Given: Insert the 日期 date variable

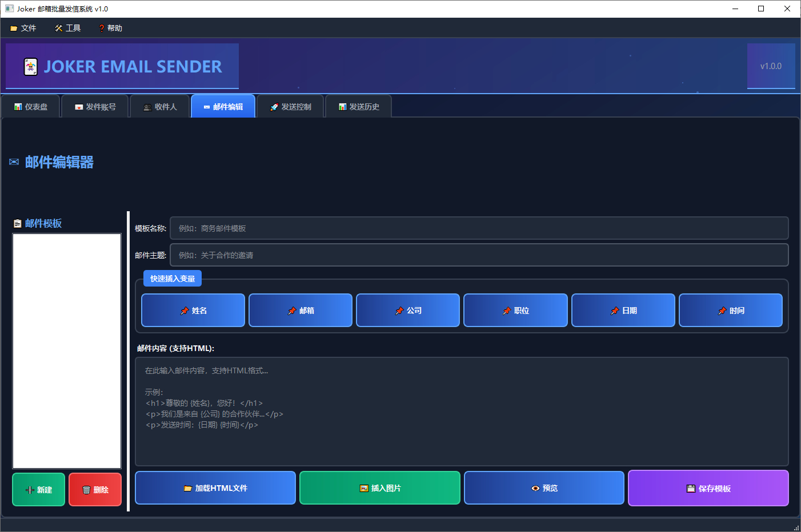Looking at the screenshot, I should pyautogui.click(x=623, y=310).
